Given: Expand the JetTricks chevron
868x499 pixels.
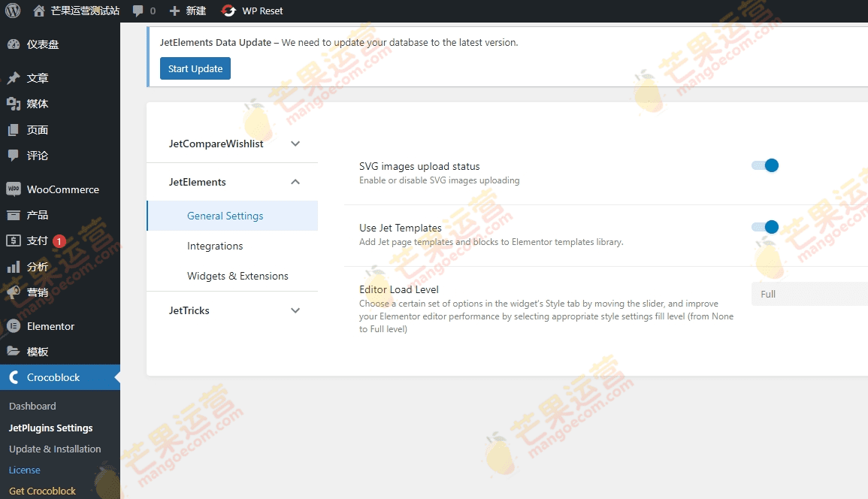Looking at the screenshot, I should [x=295, y=310].
